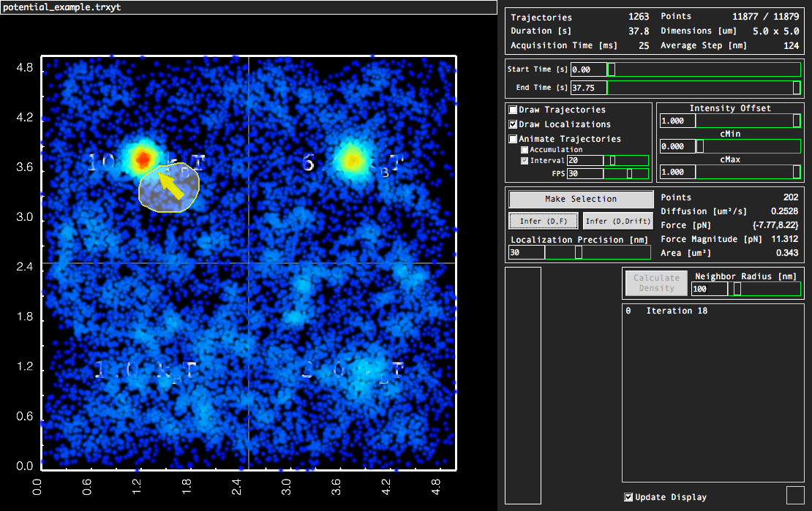Image resolution: width=812 pixels, height=511 pixels.
Task: Toggle the Accumulation checkbox
Action: (x=525, y=150)
